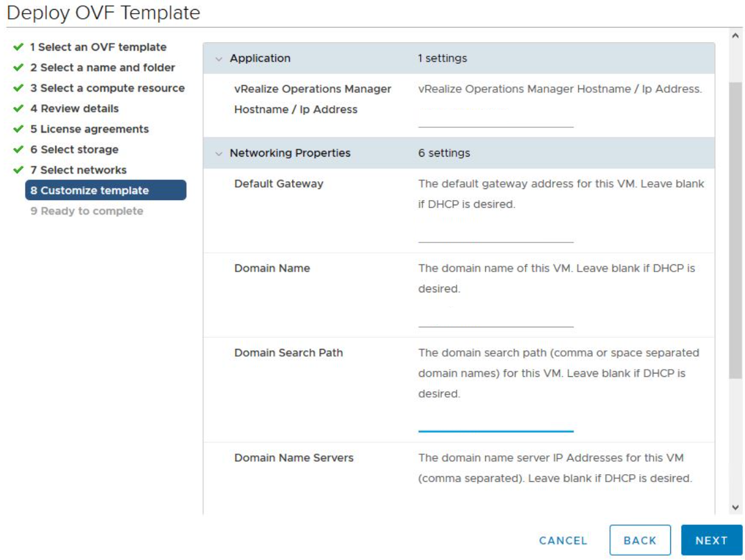Click the green checkmark beside Select networks

point(18,170)
